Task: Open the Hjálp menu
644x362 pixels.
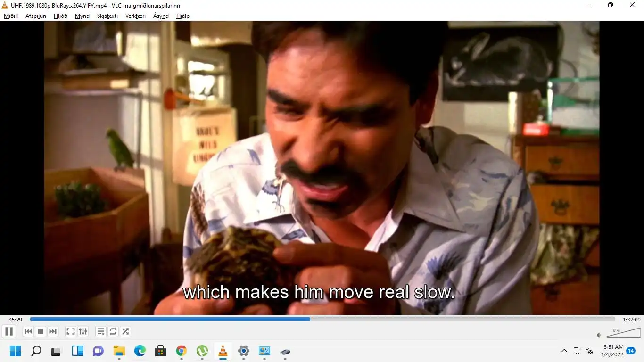Action: point(182,16)
